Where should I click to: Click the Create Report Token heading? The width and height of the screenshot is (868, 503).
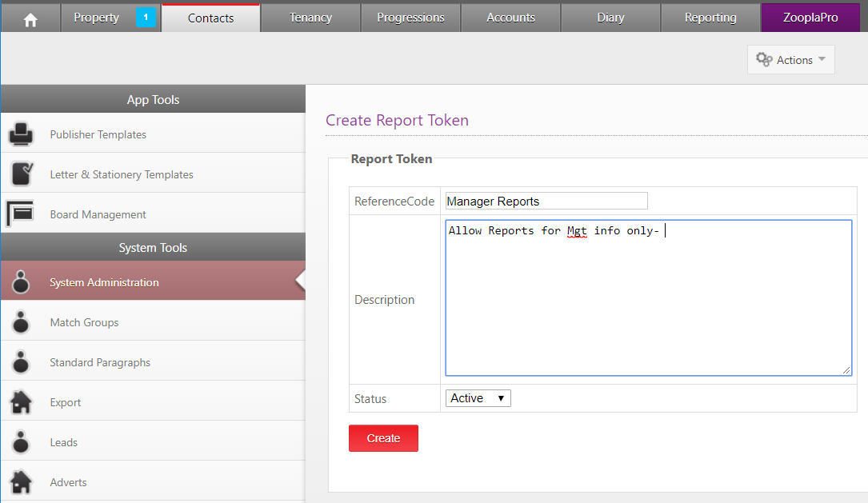(x=397, y=120)
